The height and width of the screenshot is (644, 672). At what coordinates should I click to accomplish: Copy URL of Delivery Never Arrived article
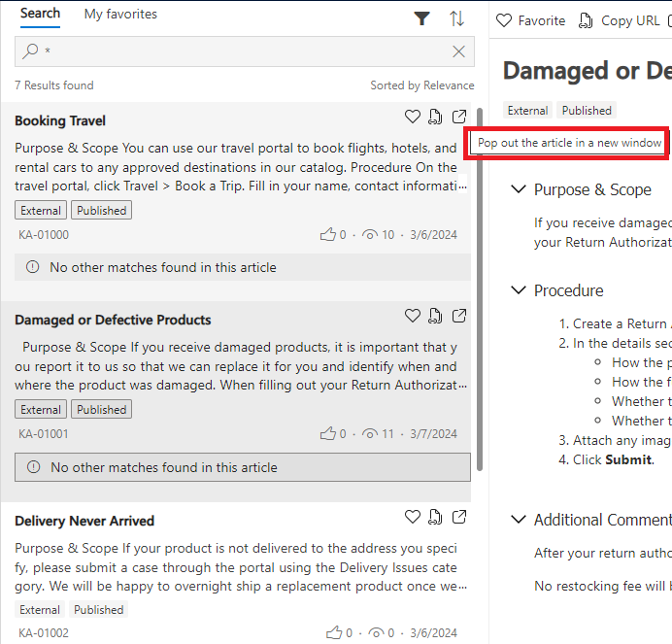pyautogui.click(x=435, y=517)
